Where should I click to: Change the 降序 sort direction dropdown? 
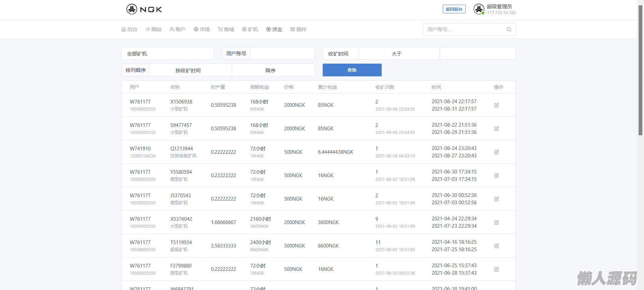pyautogui.click(x=273, y=70)
